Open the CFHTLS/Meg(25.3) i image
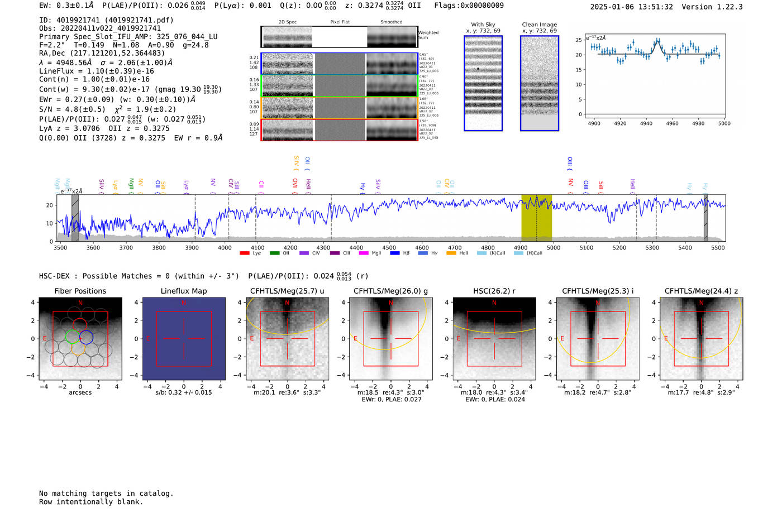 (598, 338)
